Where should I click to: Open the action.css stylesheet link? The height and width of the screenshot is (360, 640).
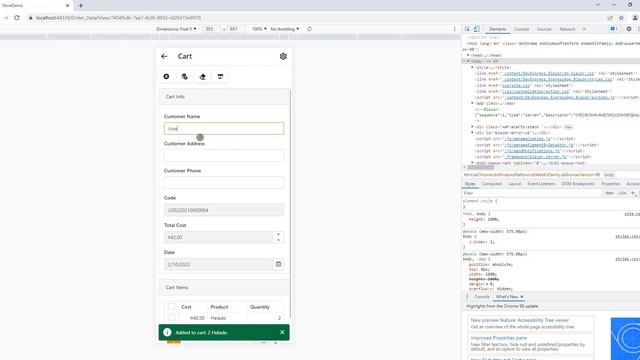point(536,91)
